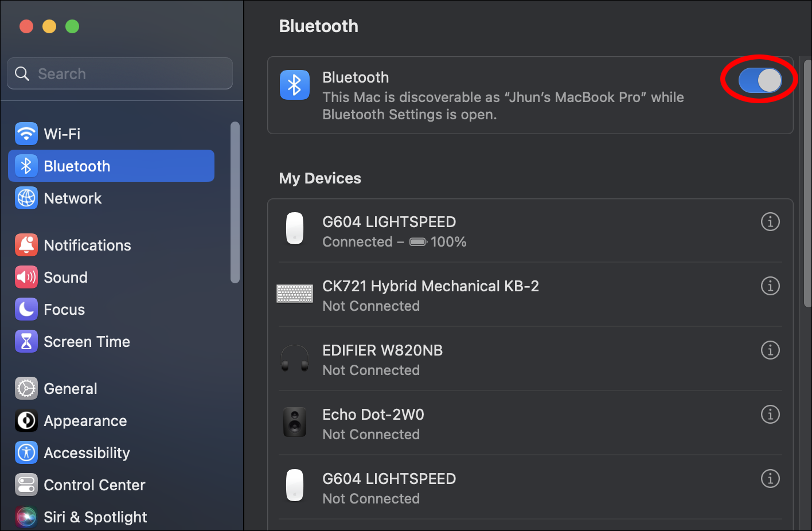Image resolution: width=812 pixels, height=531 pixels.
Task: Select the EDIFIER W820NB device row
Action: click(x=487, y=360)
